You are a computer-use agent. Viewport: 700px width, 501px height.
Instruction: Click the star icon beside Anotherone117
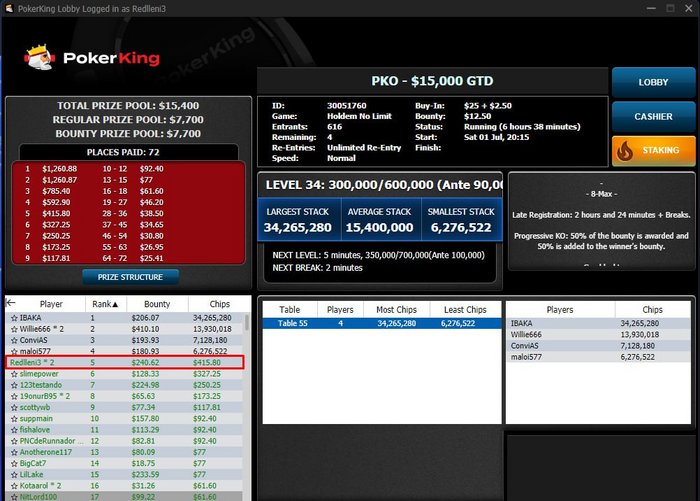14,452
